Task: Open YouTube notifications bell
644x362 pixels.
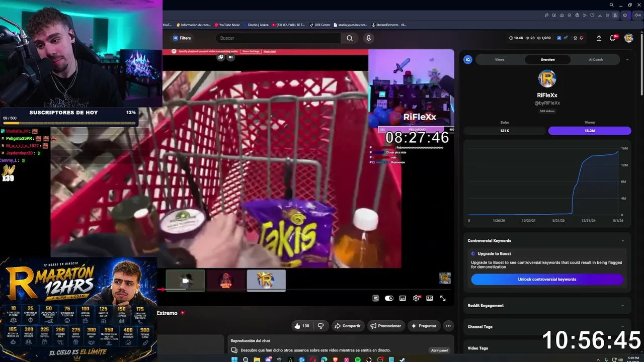Action: coord(613,38)
